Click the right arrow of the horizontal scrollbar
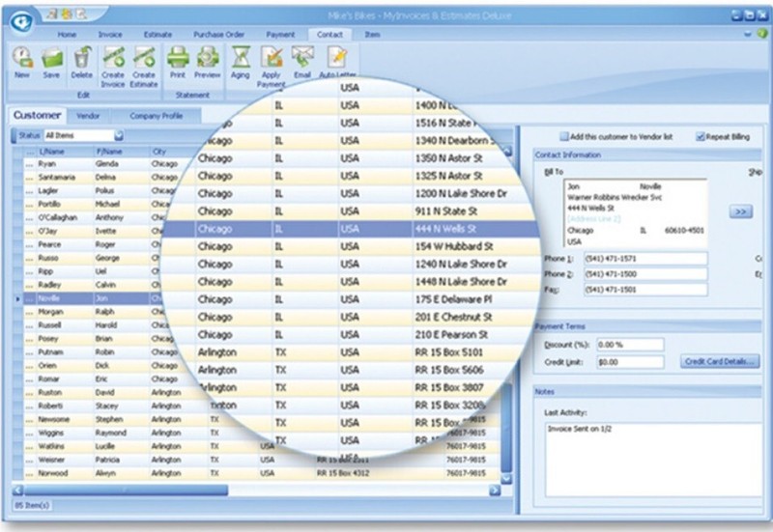This screenshot has height=532, width=773. [x=495, y=490]
